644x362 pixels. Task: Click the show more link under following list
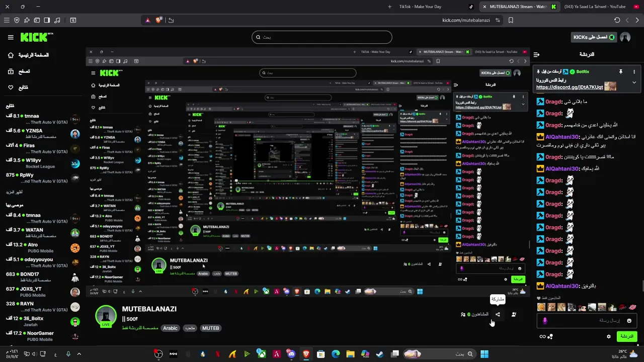14,192
